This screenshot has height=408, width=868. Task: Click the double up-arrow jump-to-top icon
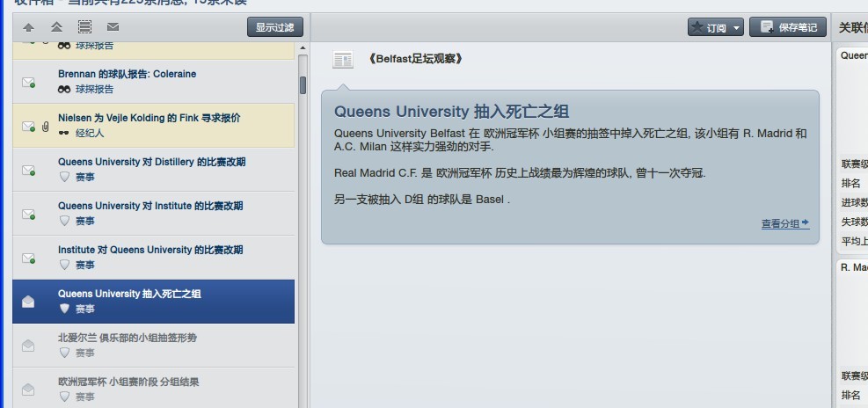pos(56,27)
